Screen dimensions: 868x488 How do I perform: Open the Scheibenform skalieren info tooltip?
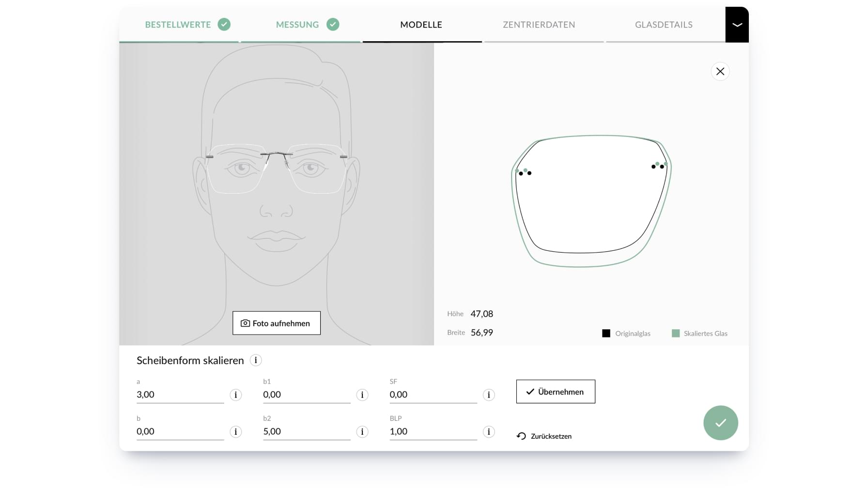[256, 360]
